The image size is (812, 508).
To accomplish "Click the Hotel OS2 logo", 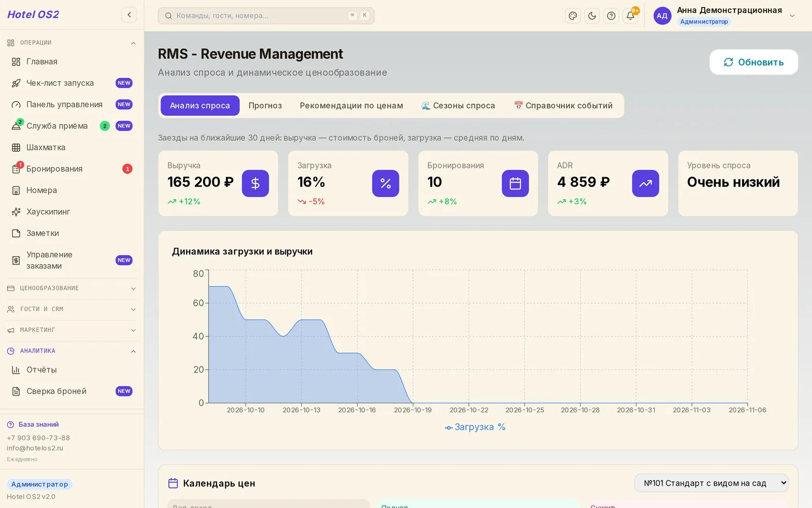I will tap(33, 15).
